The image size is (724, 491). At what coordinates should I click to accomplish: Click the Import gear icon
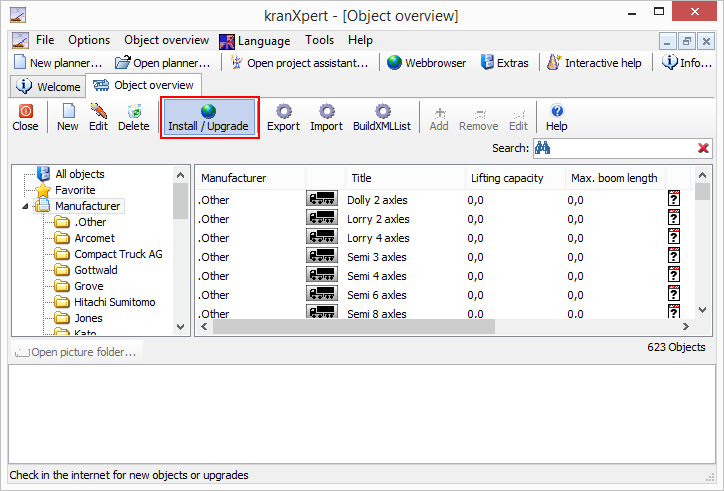coord(326,111)
